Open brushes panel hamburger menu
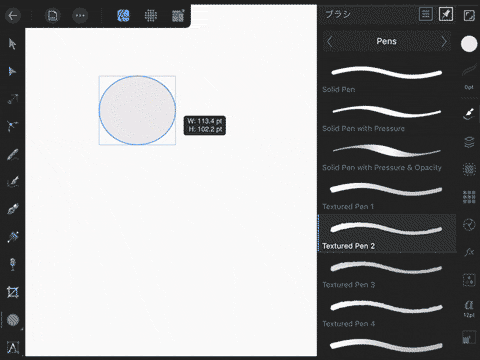This screenshot has height=360, width=480. coord(426,14)
